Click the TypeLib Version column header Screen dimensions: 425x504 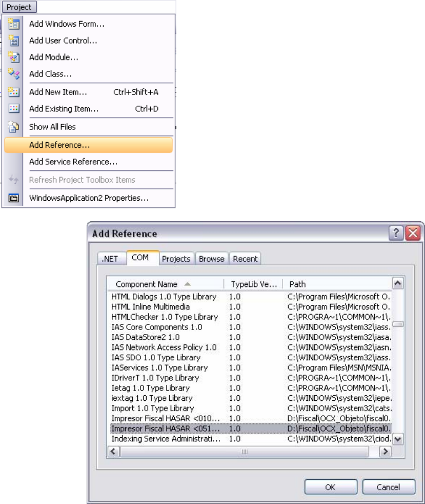254,284
